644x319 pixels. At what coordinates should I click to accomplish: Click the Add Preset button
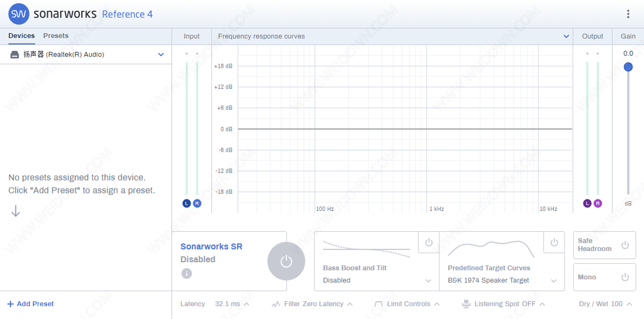pyautogui.click(x=31, y=304)
